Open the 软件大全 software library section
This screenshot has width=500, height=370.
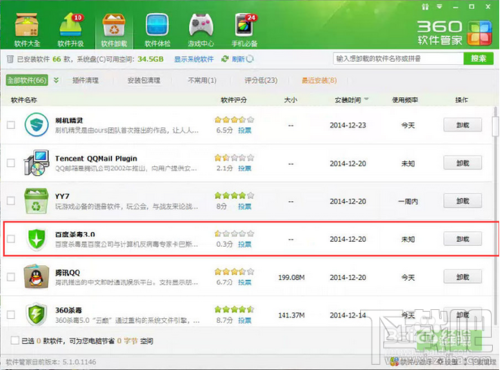coord(27,30)
